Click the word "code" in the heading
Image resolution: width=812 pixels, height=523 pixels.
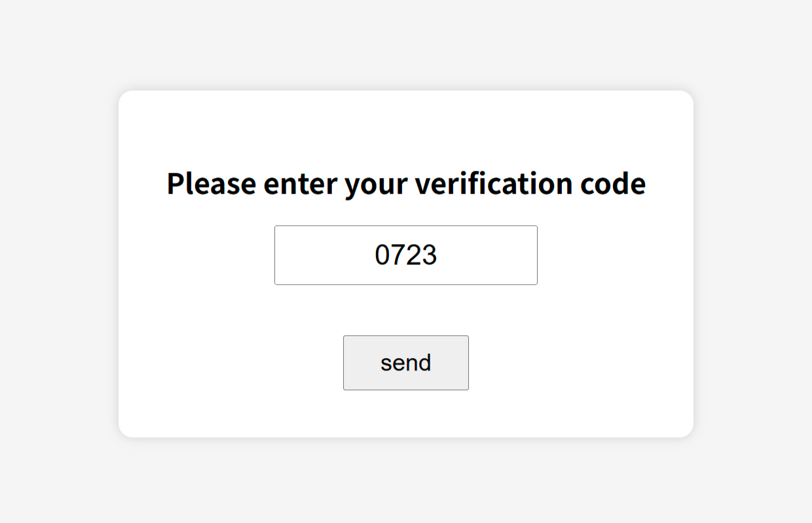pos(613,184)
